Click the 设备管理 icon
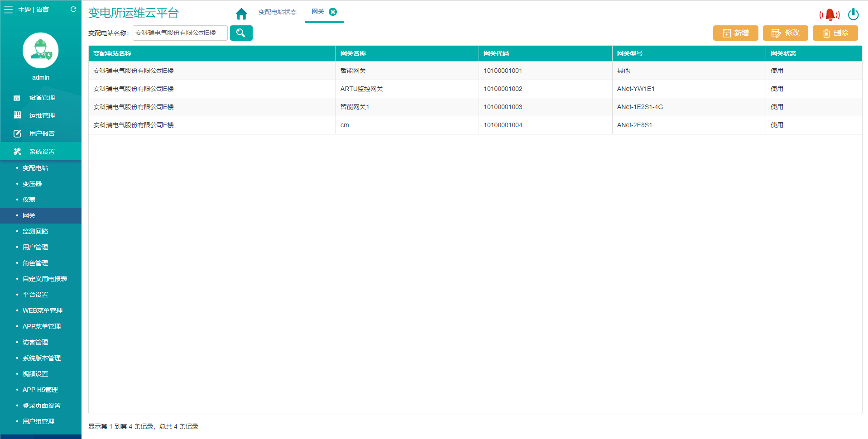This screenshot has height=439, width=868. (x=17, y=98)
